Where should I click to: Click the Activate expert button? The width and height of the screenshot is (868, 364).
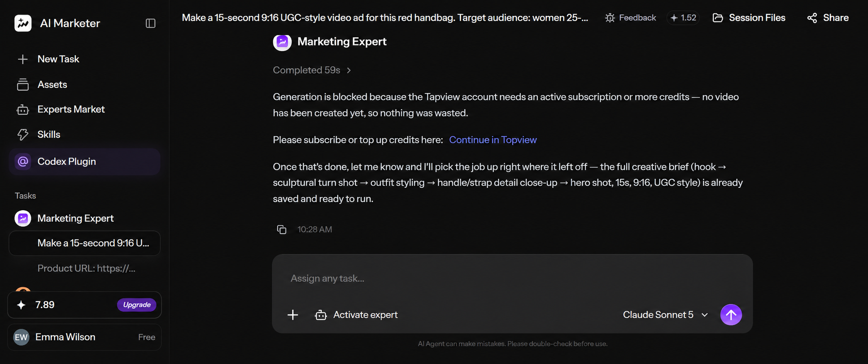356,315
